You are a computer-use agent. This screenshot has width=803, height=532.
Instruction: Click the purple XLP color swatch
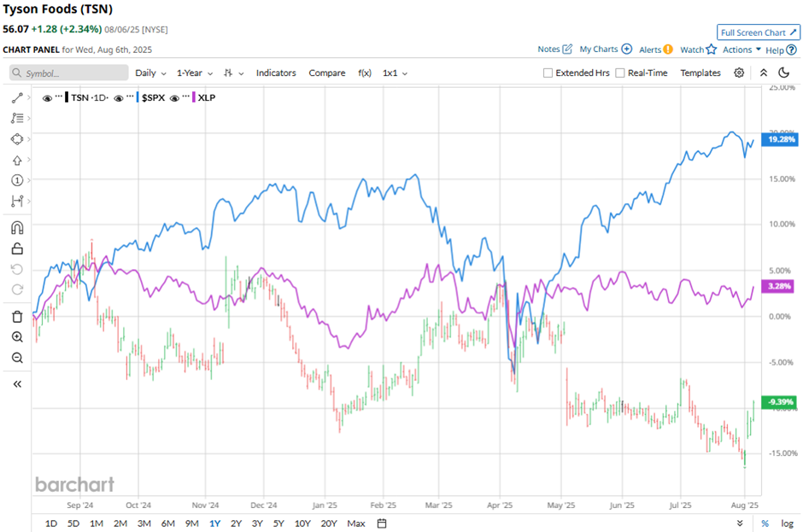pyautogui.click(x=194, y=97)
